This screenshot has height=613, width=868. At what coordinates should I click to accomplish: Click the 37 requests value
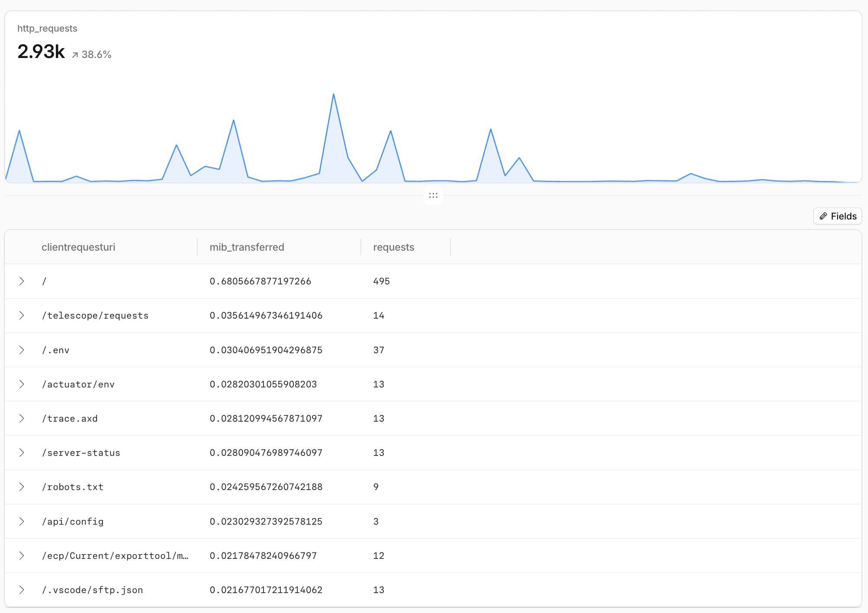[x=379, y=350]
